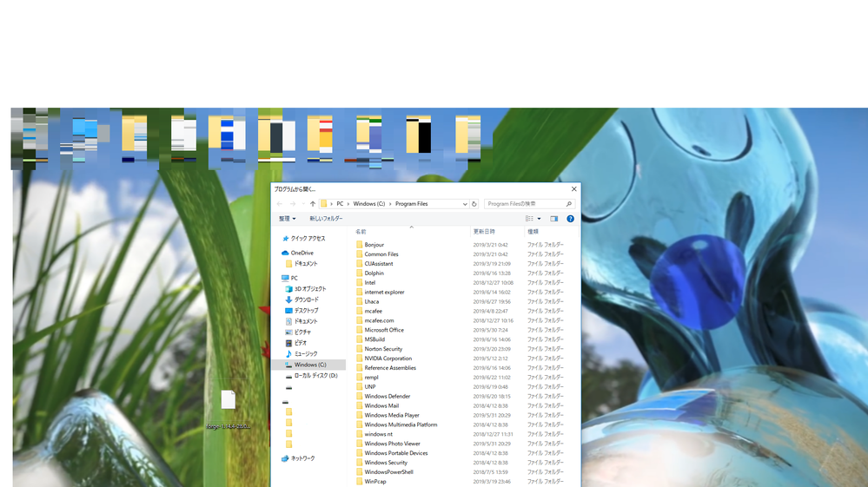Select the Windows Defender folder
This screenshot has width=868, height=487.
(x=388, y=397)
